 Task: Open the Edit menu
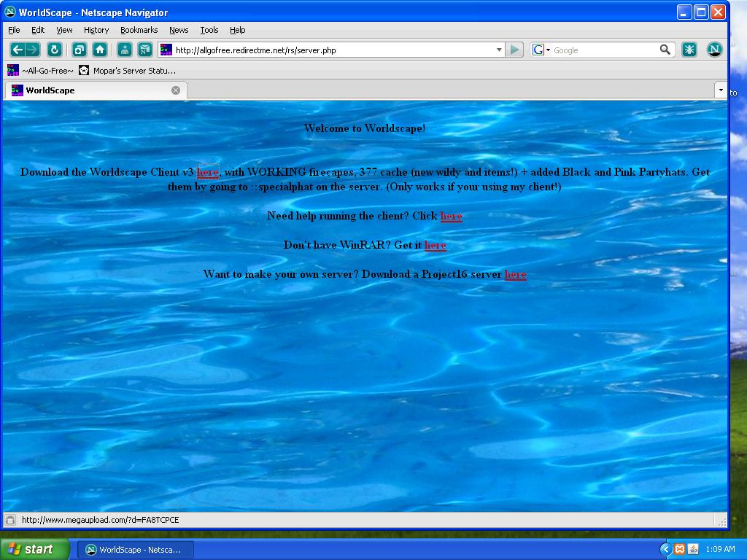point(38,30)
